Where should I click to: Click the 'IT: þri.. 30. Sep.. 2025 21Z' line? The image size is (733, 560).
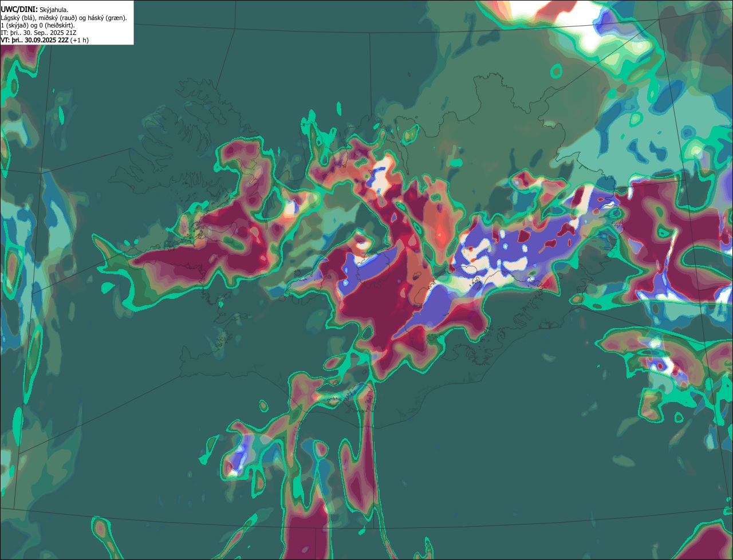(40, 33)
